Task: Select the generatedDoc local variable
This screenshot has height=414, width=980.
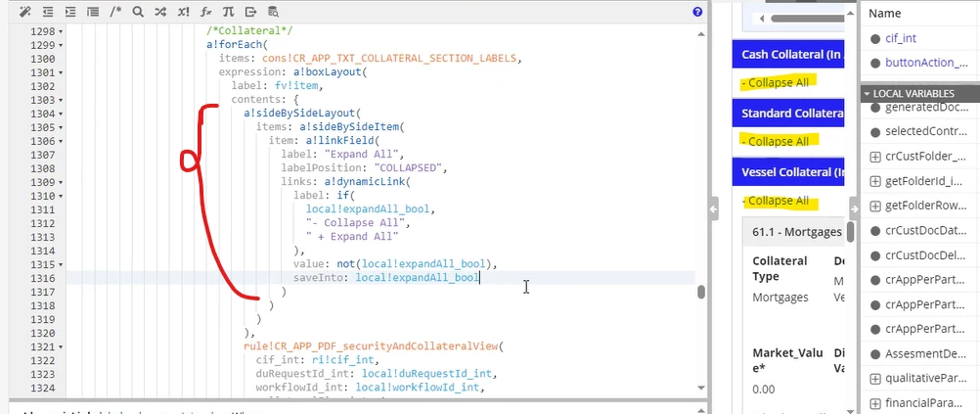Action: pyautogui.click(x=928, y=108)
